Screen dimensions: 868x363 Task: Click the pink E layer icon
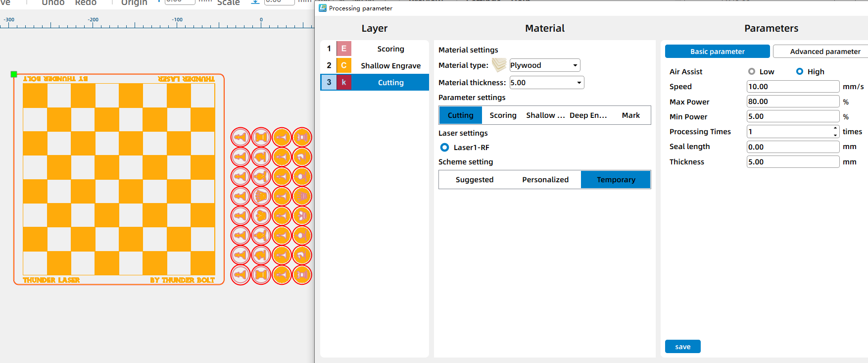[343, 49]
